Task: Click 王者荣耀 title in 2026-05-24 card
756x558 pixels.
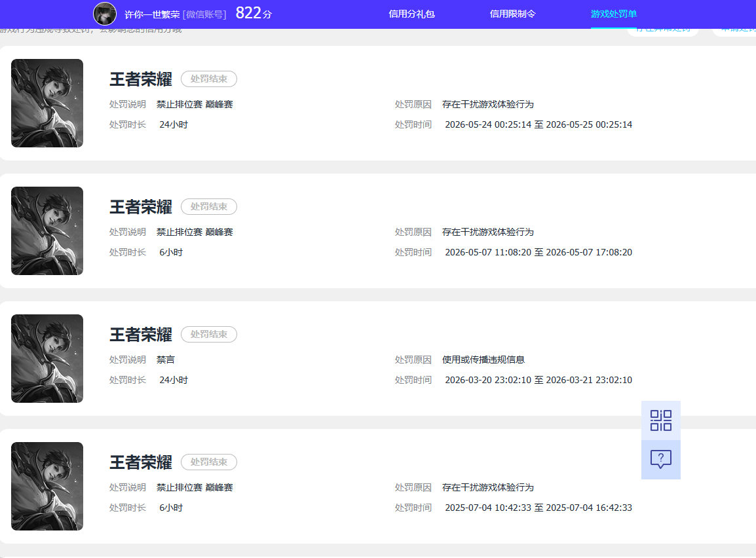Action: [x=141, y=79]
